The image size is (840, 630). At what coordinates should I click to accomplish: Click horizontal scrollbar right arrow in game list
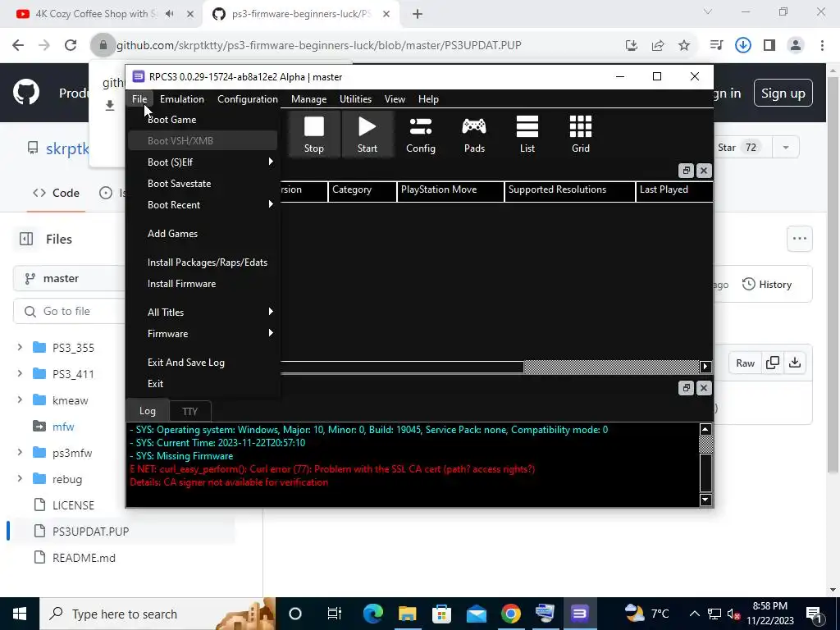(705, 367)
